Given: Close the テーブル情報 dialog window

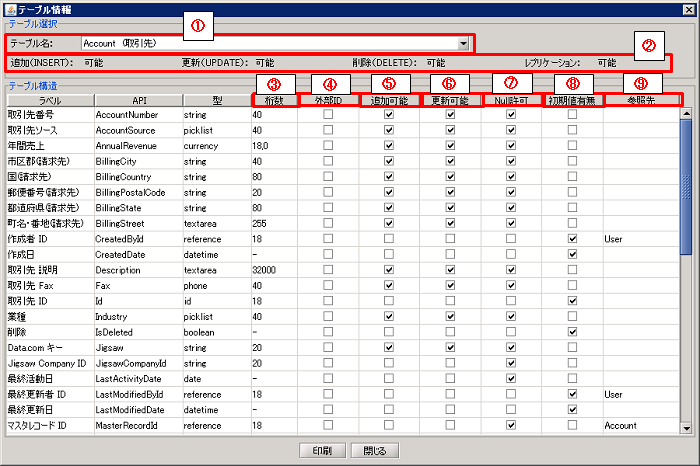Looking at the screenshot, I should pos(688,8).
